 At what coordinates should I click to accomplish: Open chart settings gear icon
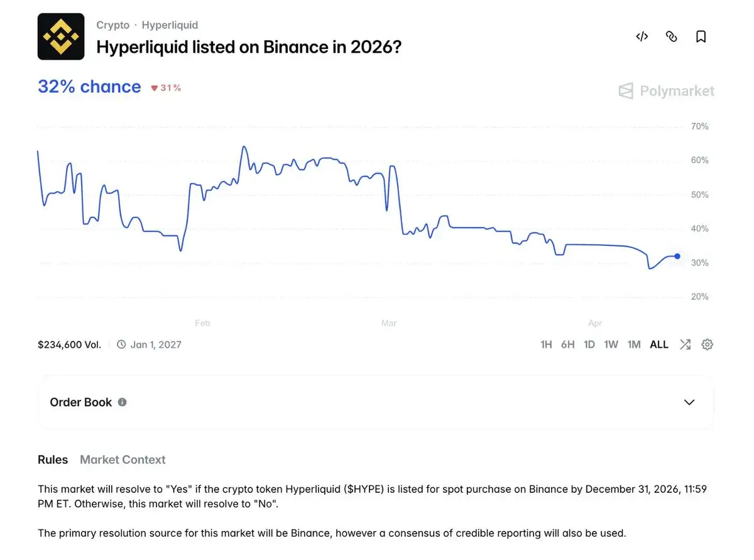click(x=707, y=344)
